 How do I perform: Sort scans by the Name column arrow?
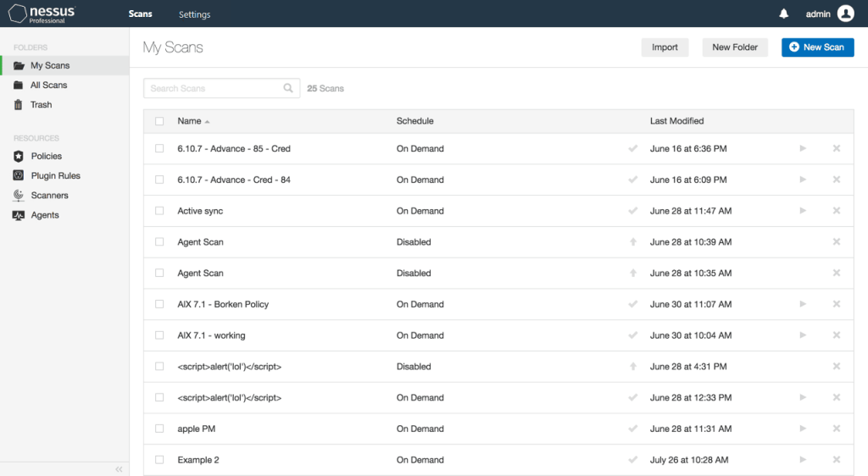coord(207,122)
